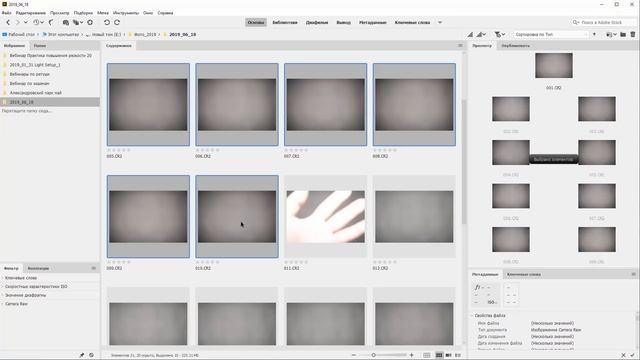This screenshot has width=640, height=360.
Task: Open the Инструменты menu
Action: coord(126,13)
